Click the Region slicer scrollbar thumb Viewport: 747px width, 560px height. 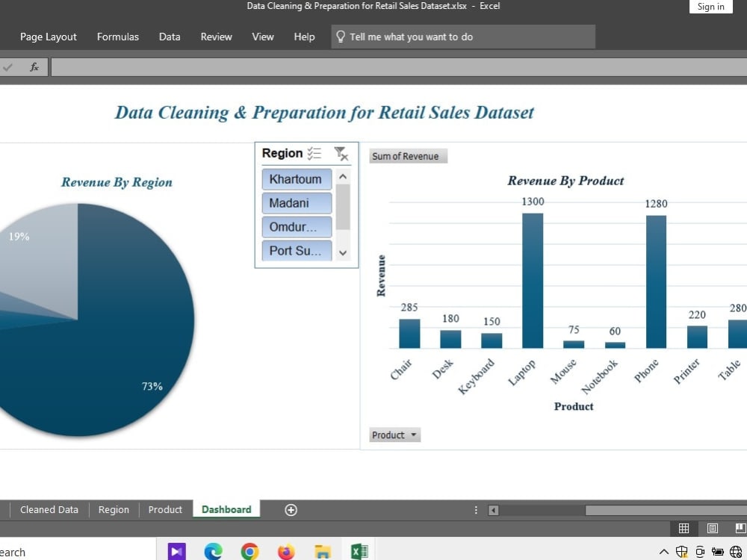(343, 207)
